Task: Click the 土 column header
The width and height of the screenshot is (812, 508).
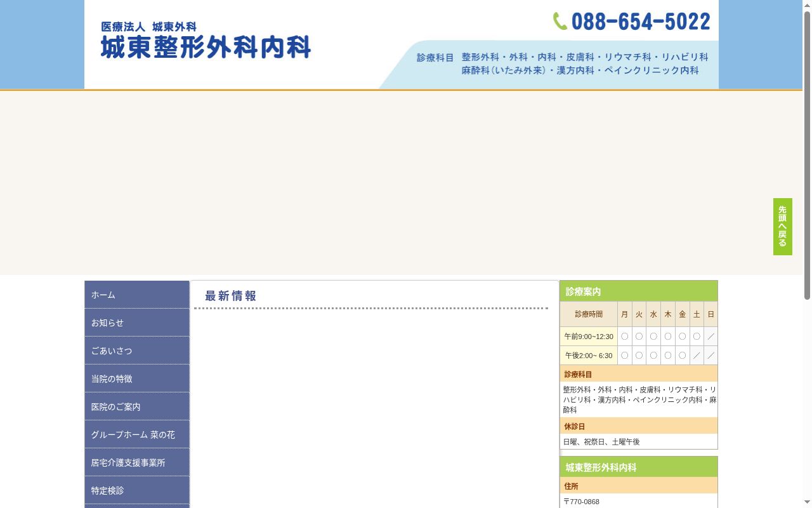Action: 697,314
